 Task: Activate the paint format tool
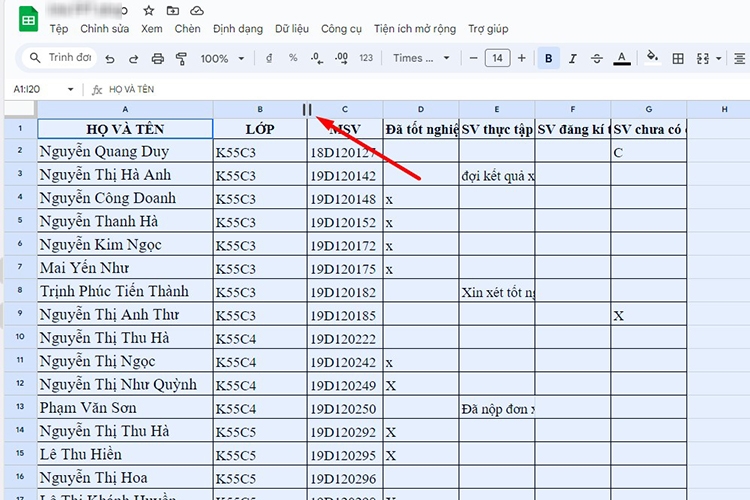(x=181, y=58)
